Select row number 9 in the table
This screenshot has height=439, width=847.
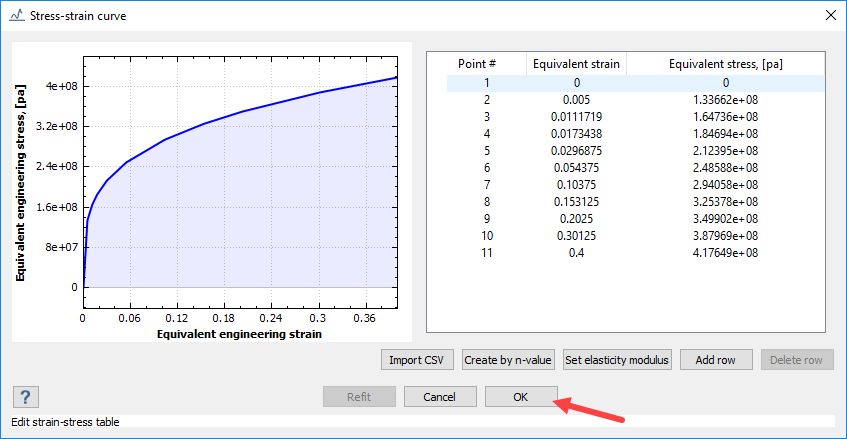coord(486,219)
